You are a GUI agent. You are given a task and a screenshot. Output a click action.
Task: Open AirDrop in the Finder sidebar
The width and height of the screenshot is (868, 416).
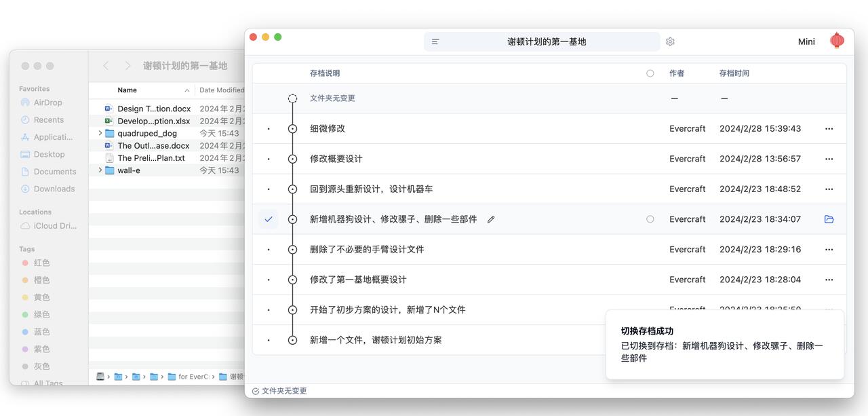pyautogui.click(x=47, y=102)
